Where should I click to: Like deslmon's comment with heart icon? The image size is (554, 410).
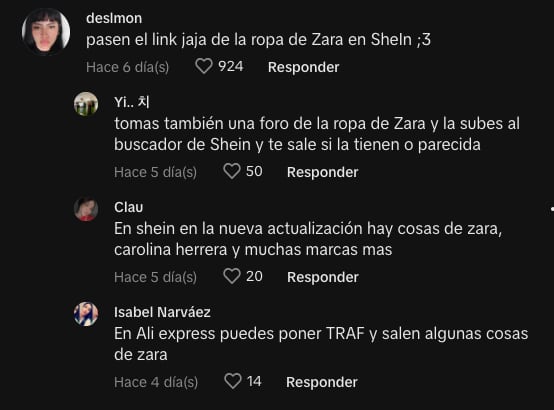point(204,66)
